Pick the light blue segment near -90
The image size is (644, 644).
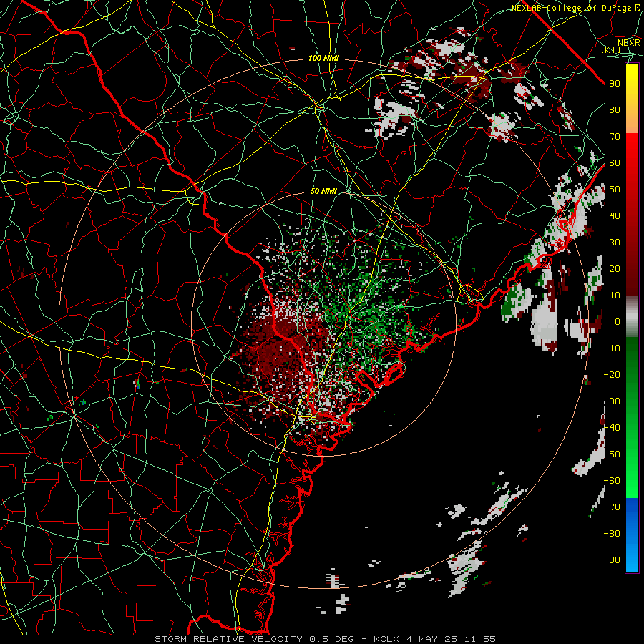tap(632, 559)
